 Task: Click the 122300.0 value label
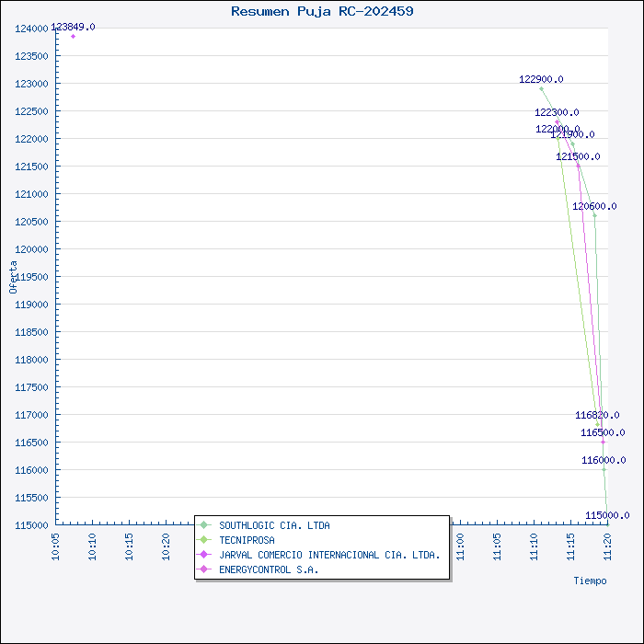click(557, 112)
